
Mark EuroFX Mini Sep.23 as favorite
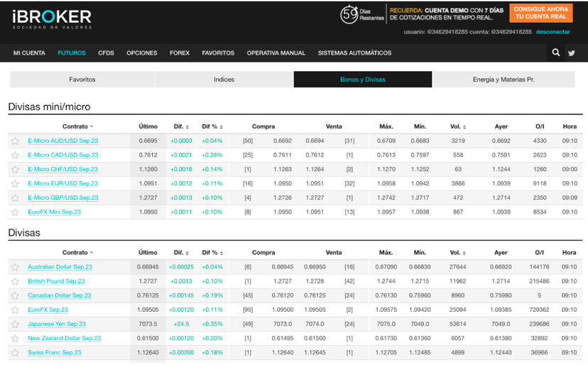15,212
